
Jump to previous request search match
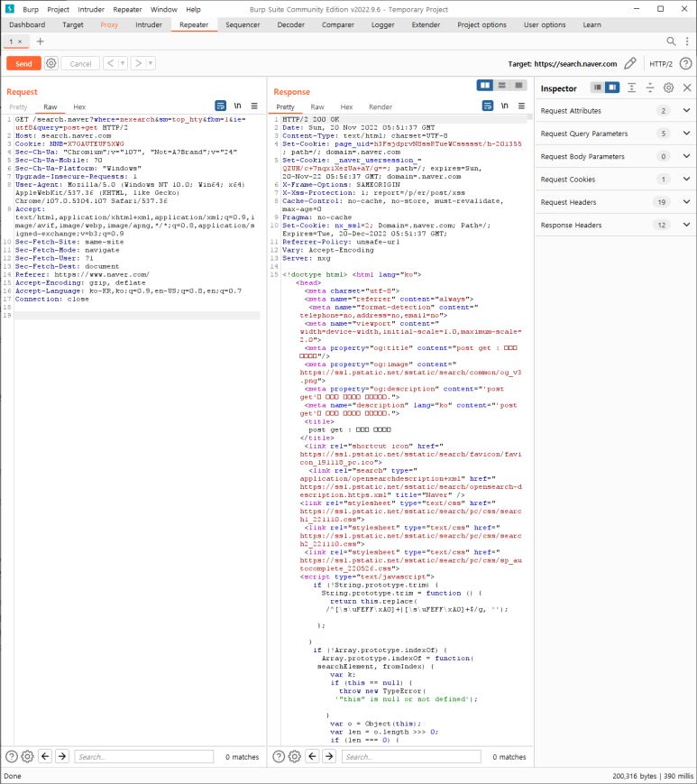(45, 757)
